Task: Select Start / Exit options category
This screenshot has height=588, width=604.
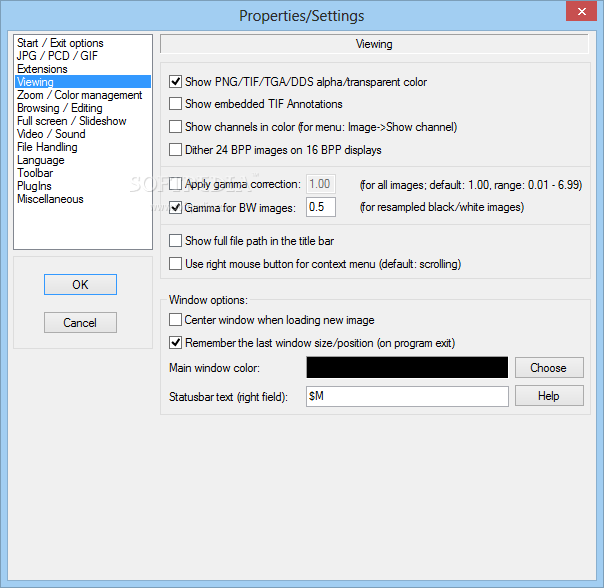Action: (83, 43)
